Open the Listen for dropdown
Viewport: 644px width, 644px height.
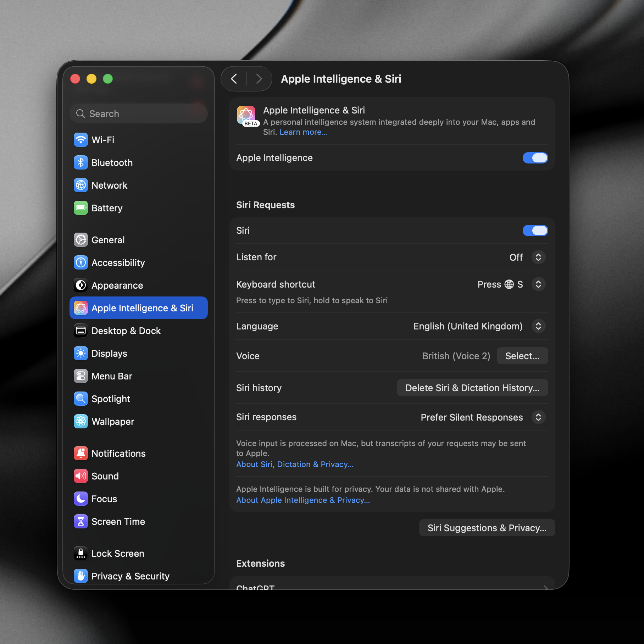point(538,257)
